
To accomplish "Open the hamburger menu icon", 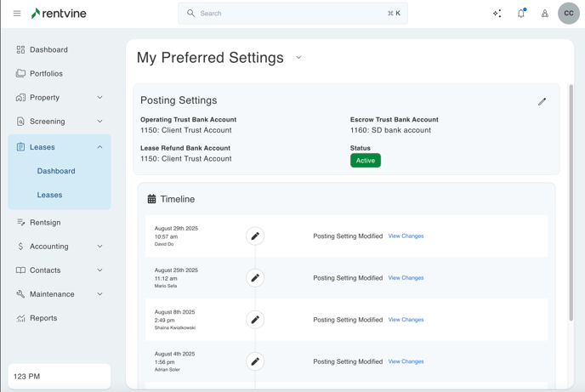I will pyautogui.click(x=17, y=14).
